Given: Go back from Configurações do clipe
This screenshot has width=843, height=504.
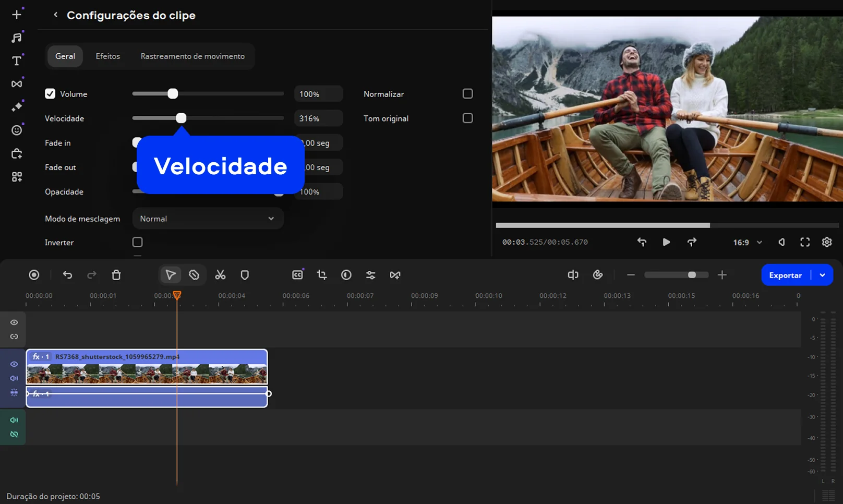Looking at the screenshot, I should 55,15.
